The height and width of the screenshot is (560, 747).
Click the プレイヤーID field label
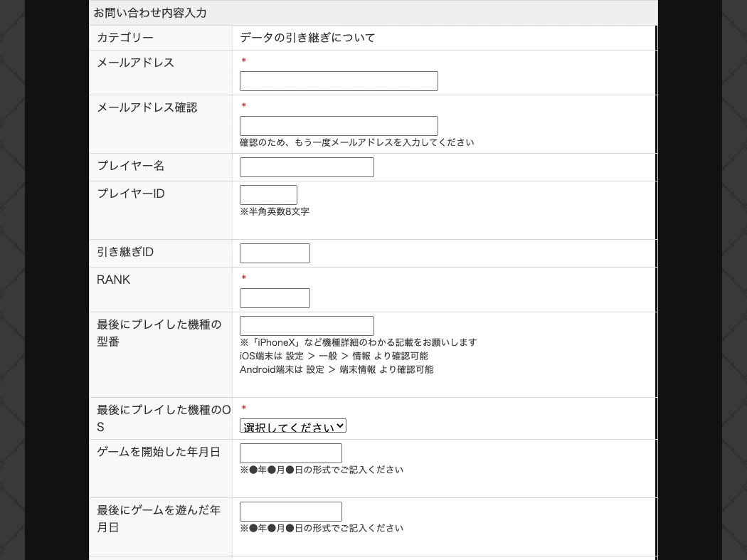click(131, 194)
